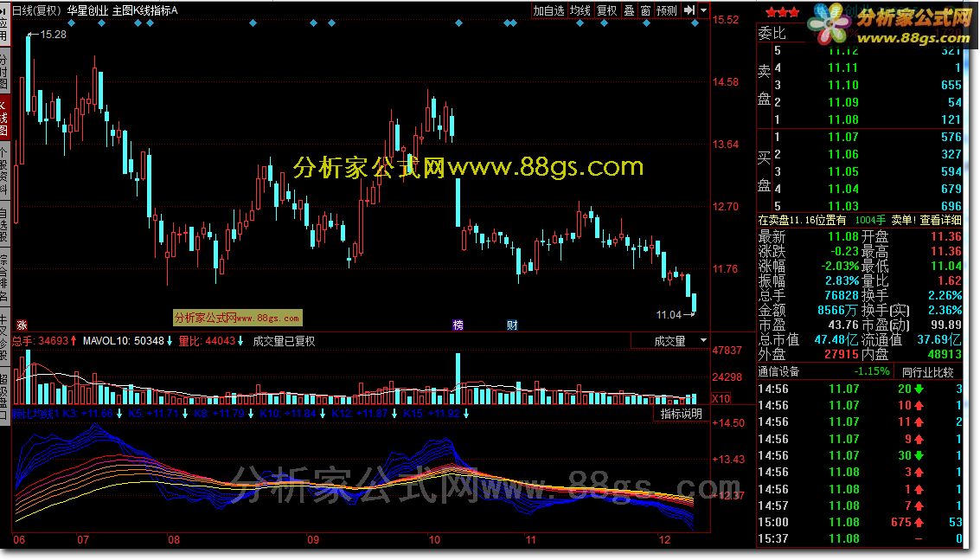The width and height of the screenshot is (980, 560).
Task: Click sell level 1 price 11.08
Action: click(x=843, y=119)
